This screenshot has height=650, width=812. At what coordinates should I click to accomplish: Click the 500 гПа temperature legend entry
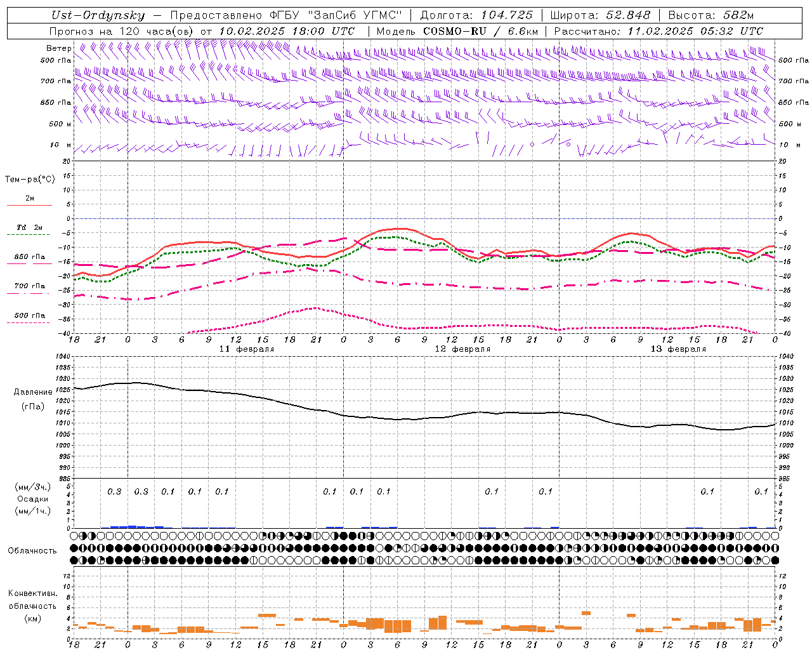coord(30,315)
